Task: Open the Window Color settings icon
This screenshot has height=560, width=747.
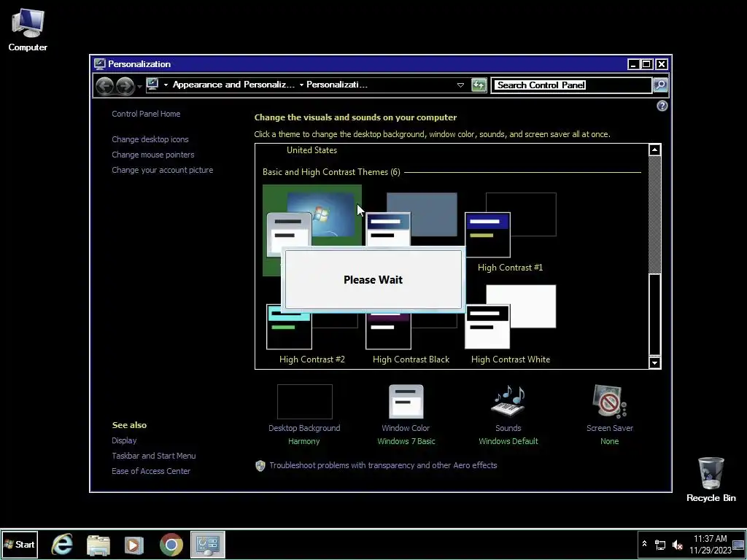Action: tap(406, 402)
